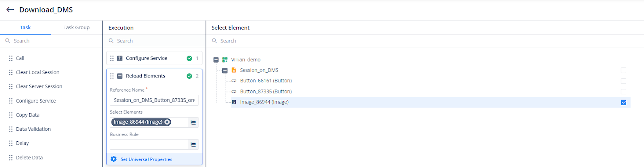Click the green check status on Reload Elements
Screen dimensions: 644x167
(x=189, y=76)
